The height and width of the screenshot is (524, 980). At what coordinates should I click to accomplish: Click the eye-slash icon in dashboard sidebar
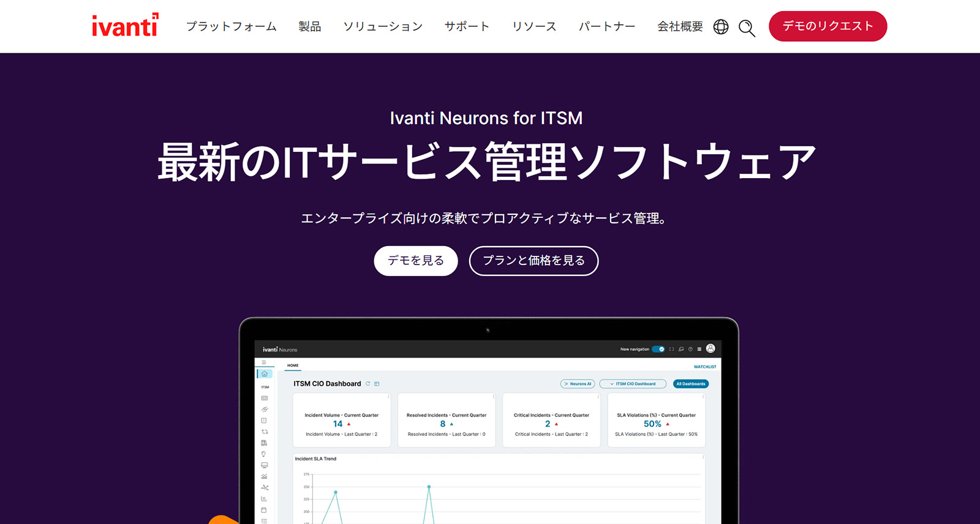click(265, 409)
